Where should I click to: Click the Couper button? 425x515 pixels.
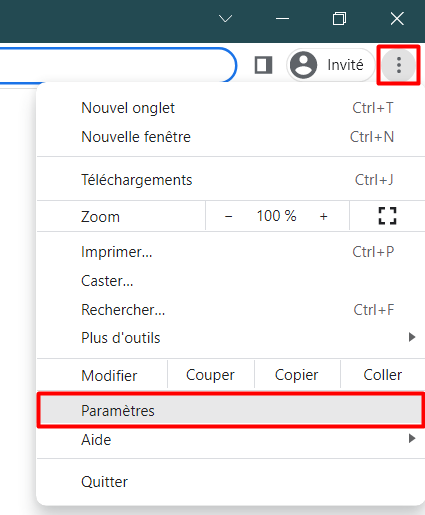(x=210, y=375)
